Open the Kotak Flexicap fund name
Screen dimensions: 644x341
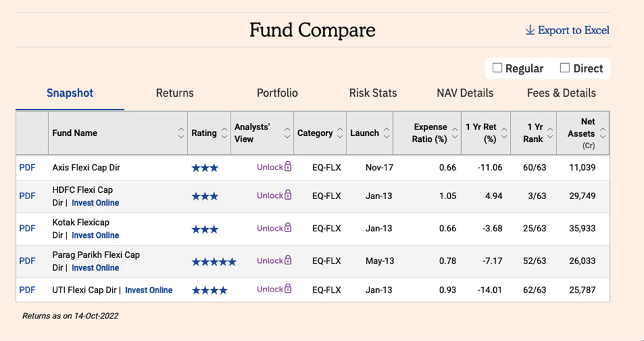pyautogui.click(x=80, y=222)
